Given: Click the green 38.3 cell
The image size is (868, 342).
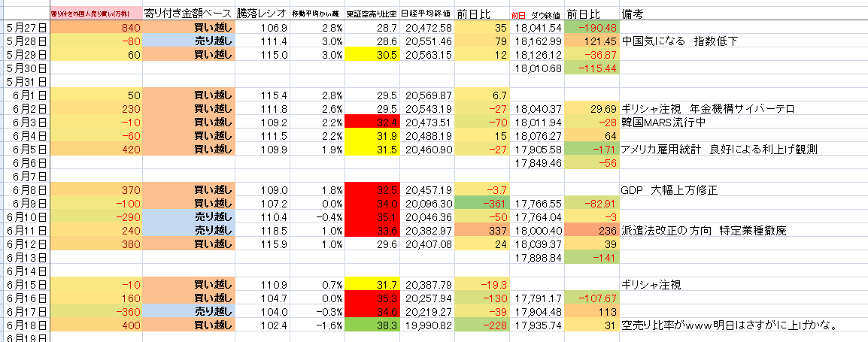Looking at the screenshot, I should pyautogui.click(x=372, y=325).
